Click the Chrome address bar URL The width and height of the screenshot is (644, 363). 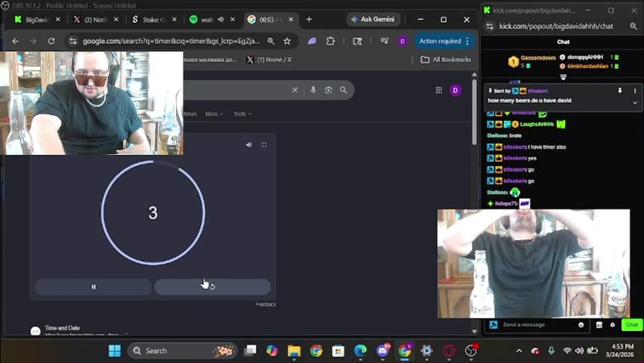pos(171,41)
